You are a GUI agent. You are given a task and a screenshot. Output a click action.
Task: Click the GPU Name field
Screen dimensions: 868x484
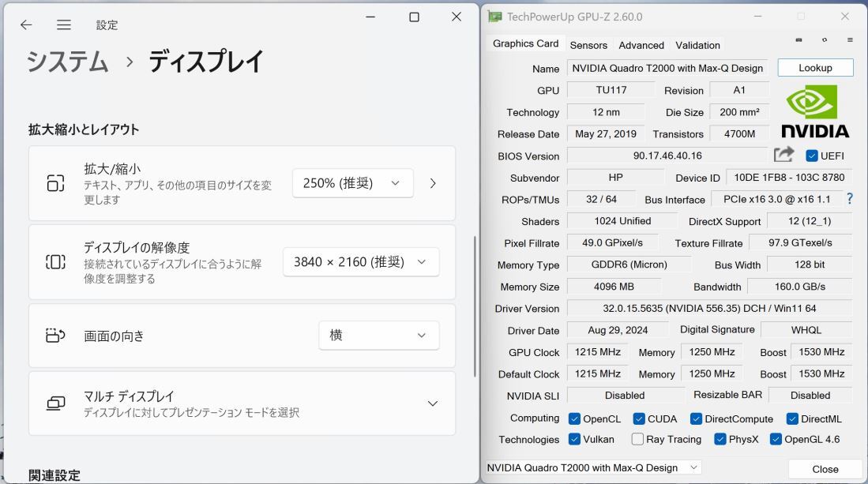(667, 68)
